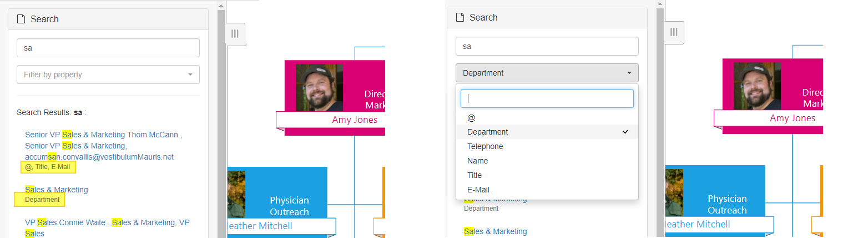868x238 pixels.
Task: Click the left search input containing sa
Action: coord(108,48)
